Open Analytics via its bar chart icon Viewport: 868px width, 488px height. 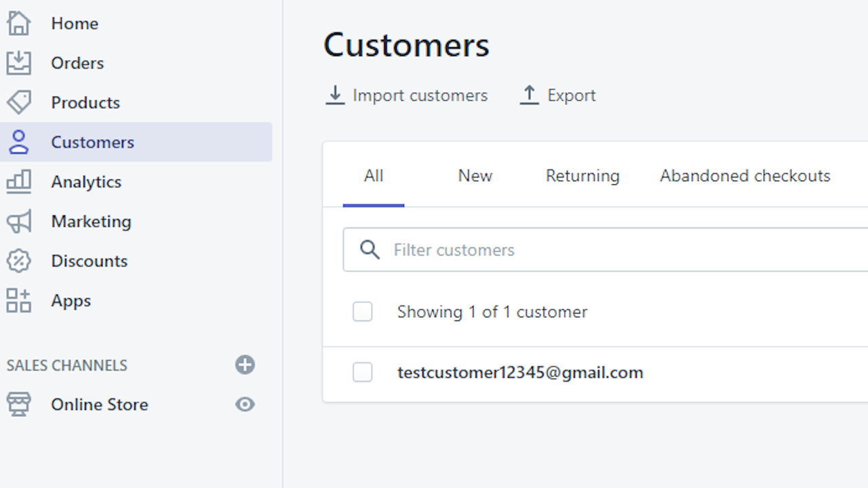point(18,182)
